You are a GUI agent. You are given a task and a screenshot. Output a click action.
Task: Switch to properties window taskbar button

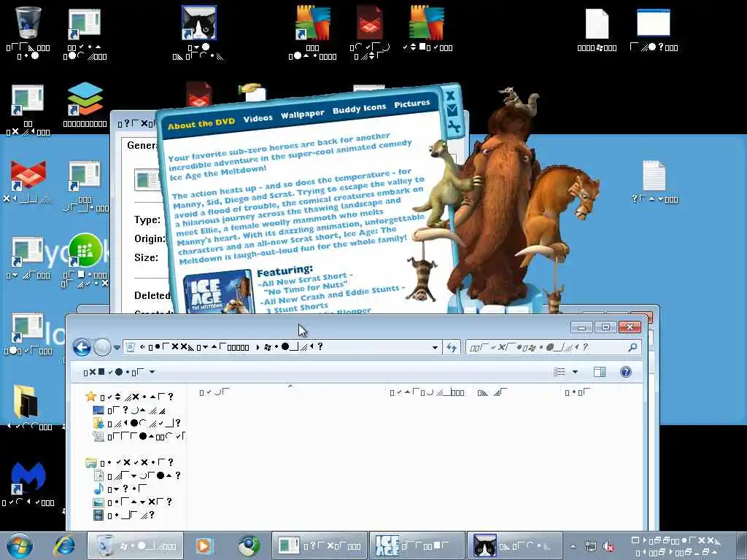(x=320, y=545)
